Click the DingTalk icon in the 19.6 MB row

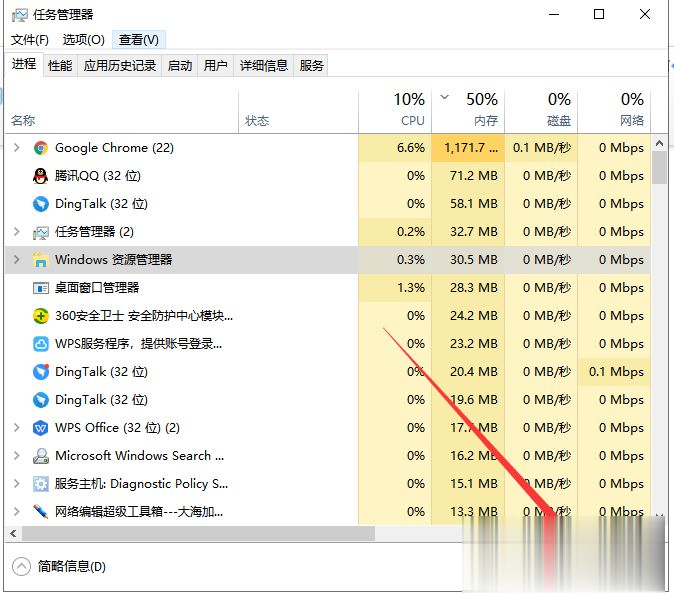[x=41, y=400]
